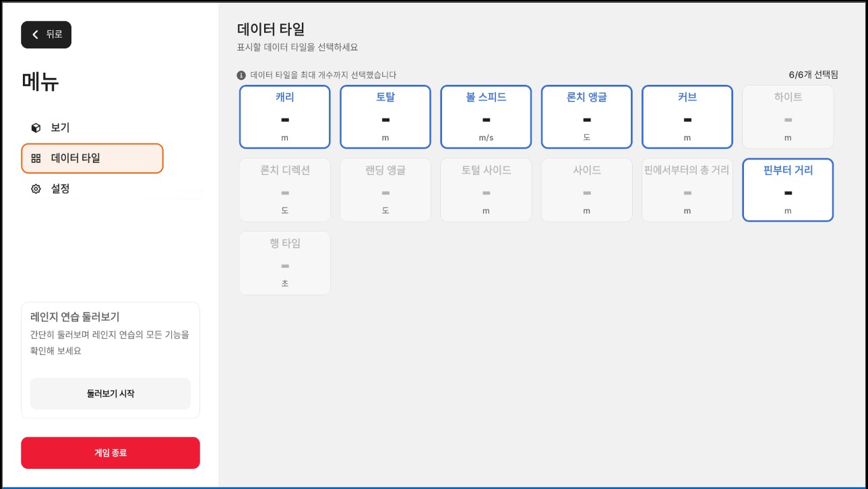Click the 메뉴 heading
Viewport: 868px width, 489px height.
(x=40, y=82)
